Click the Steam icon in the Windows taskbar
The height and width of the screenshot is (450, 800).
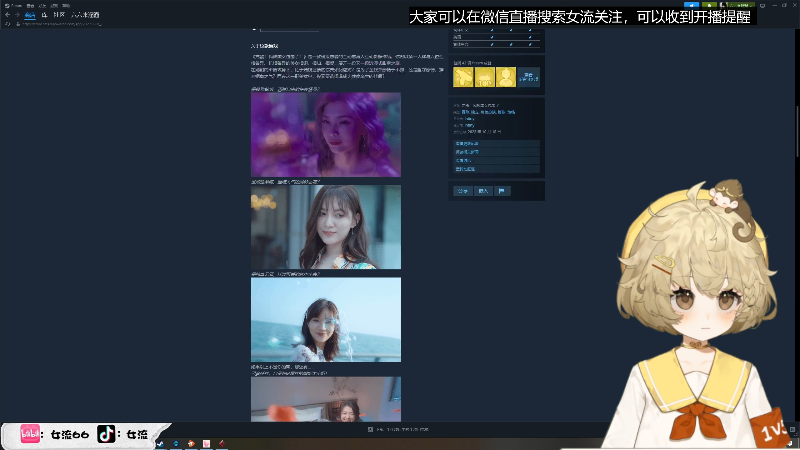click(x=160, y=444)
